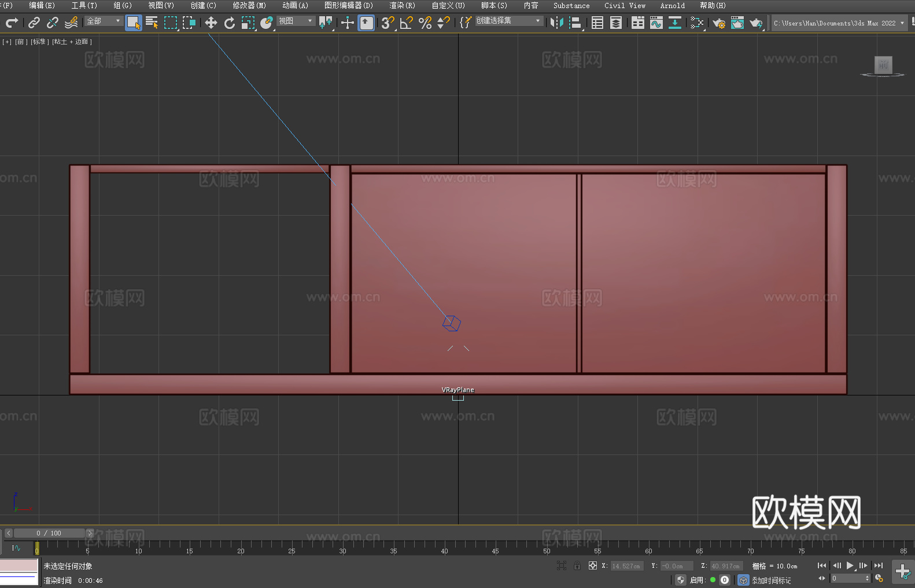The height and width of the screenshot is (588, 915).
Task: Open Render Setup teapot icon
Action: pos(719,23)
